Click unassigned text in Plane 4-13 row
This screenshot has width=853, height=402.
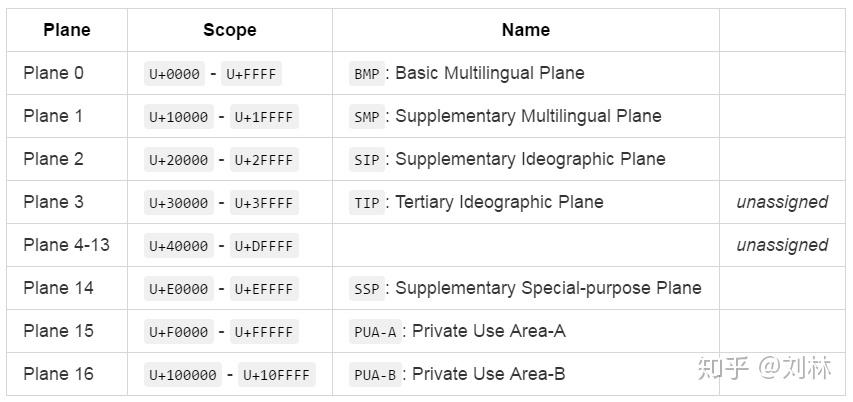tap(782, 245)
